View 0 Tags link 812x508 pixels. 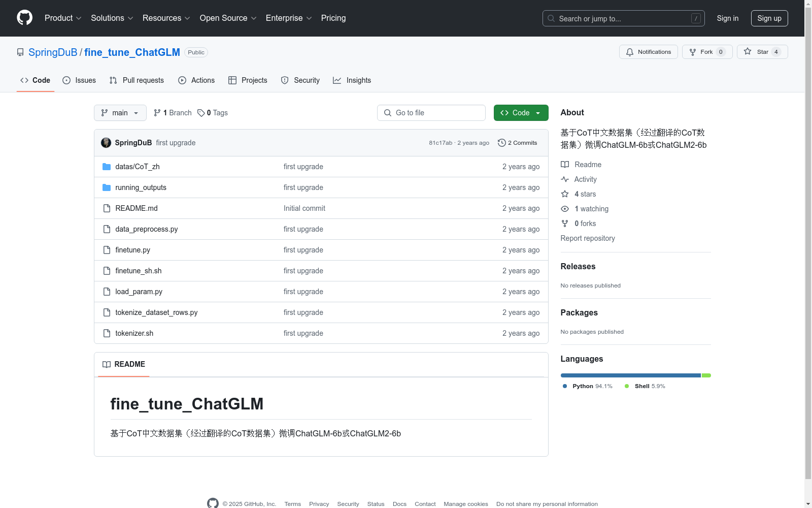[213, 113]
